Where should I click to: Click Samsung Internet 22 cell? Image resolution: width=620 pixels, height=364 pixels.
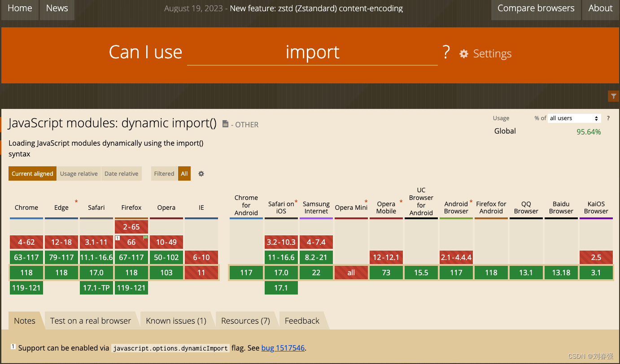click(316, 273)
